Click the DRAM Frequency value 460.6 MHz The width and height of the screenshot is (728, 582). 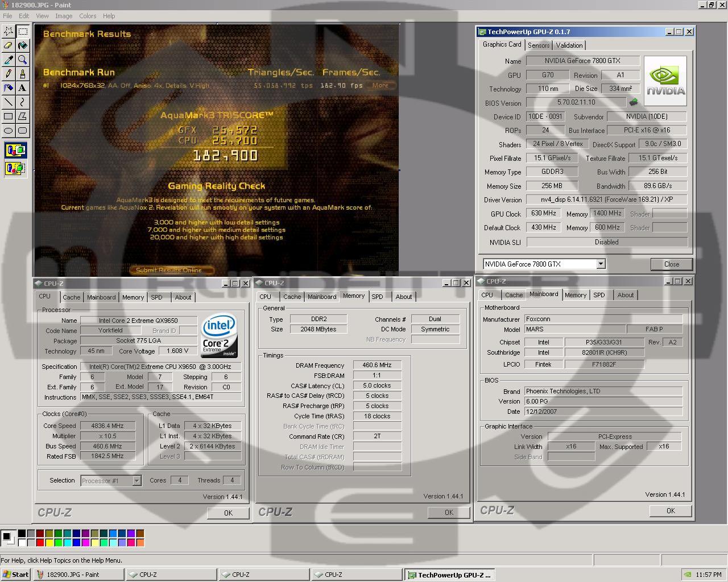click(x=377, y=365)
